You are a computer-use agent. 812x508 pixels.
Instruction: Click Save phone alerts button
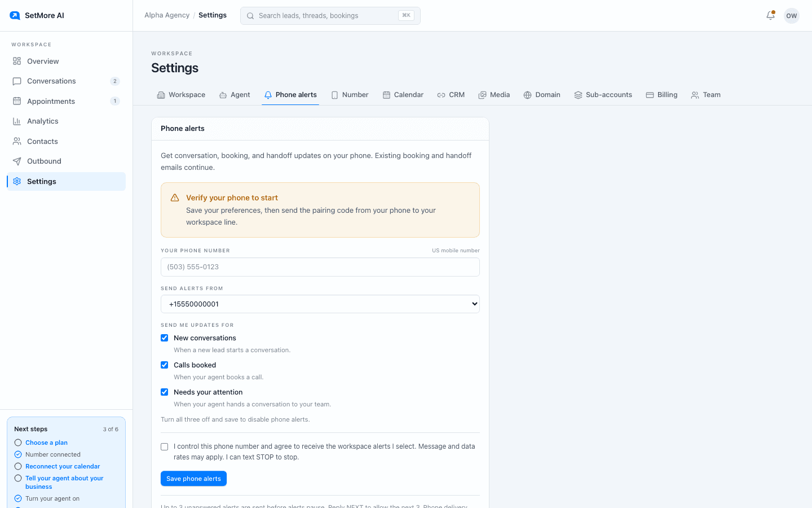coord(193,479)
